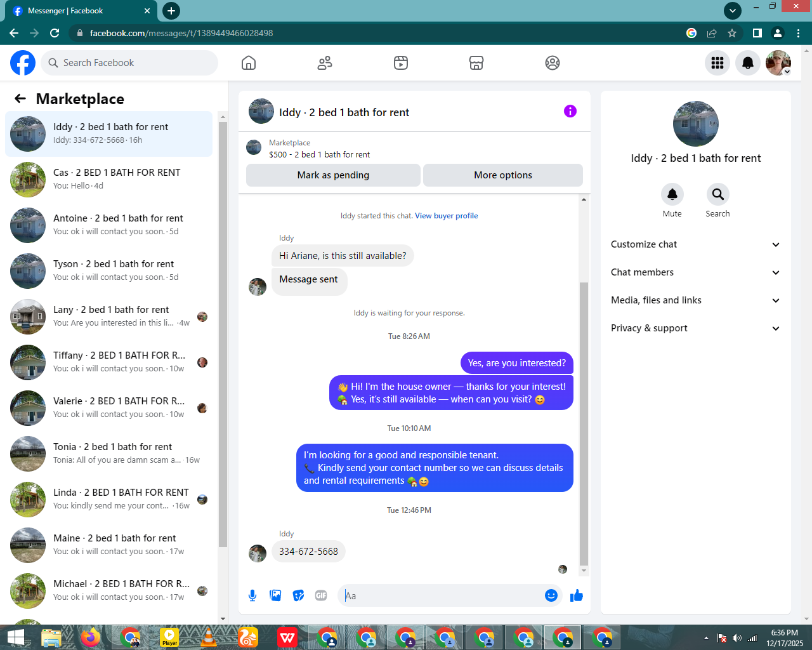Attach a photo with image icon
The width and height of the screenshot is (812, 650).
point(275,595)
